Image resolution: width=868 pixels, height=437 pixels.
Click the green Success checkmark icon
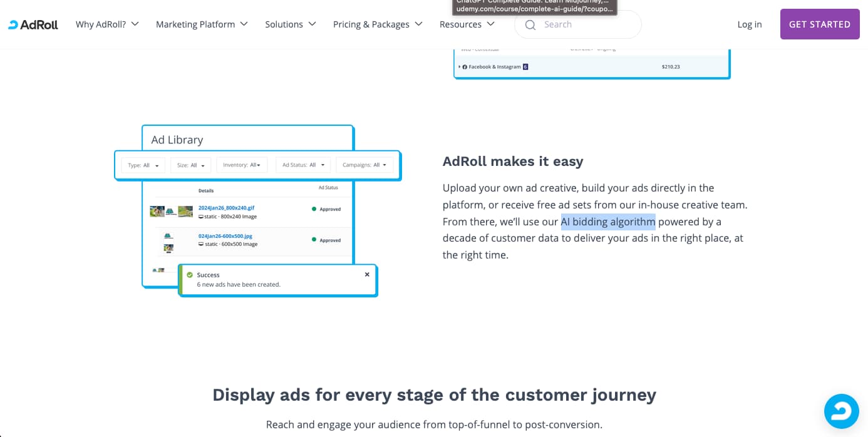click(x=189, y=274)
